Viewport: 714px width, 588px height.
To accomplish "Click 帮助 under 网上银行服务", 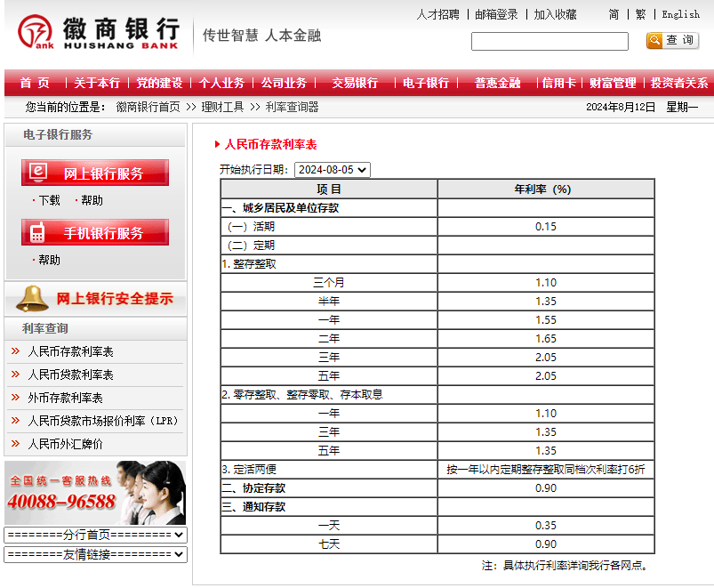I will 92,200.
